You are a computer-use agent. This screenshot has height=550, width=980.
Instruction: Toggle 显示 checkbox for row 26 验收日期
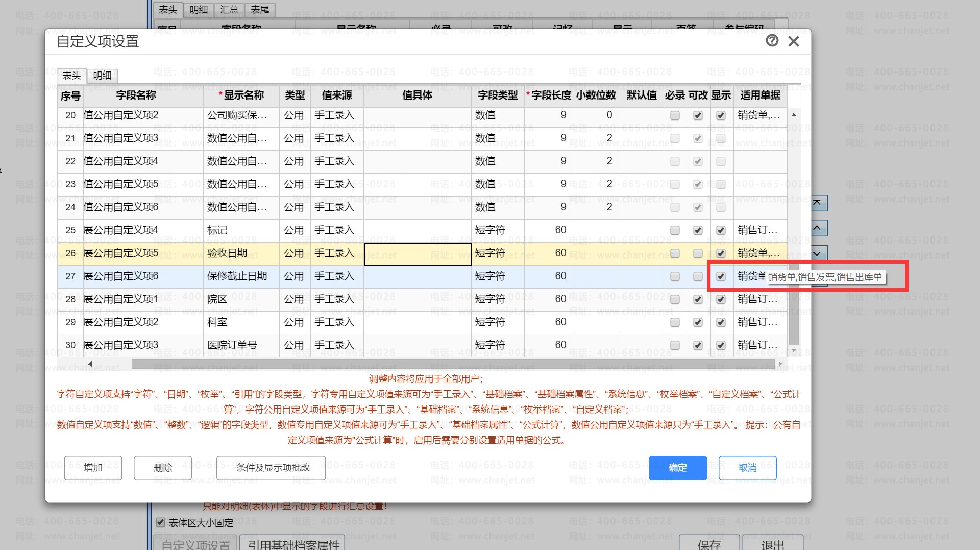point(721,253)
